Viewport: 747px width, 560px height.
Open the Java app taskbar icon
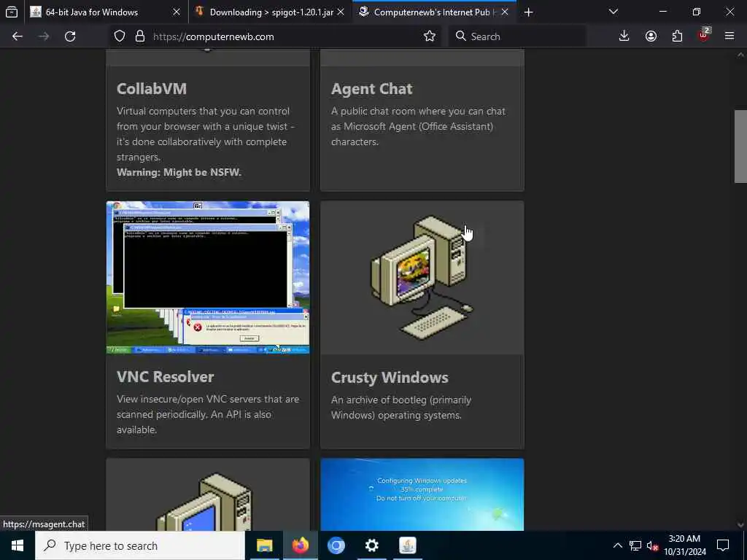pyautogui.click(x=407, y=545)
